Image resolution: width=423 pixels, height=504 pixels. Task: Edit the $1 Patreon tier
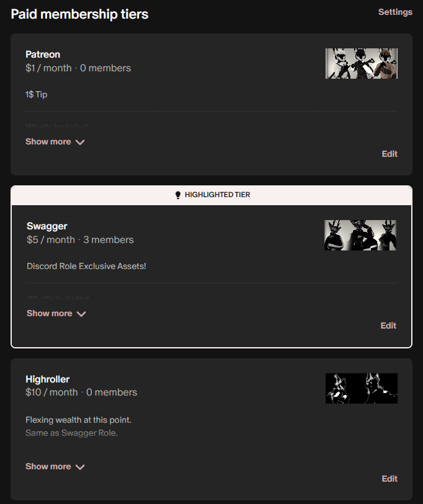tap(390, 154)
